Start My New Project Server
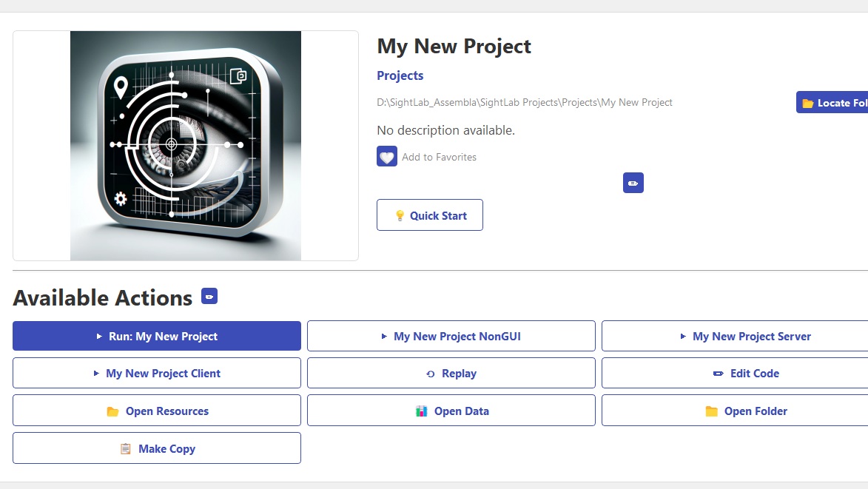Image resolution: width=868 pixels, height=489 pixels. 745,336
